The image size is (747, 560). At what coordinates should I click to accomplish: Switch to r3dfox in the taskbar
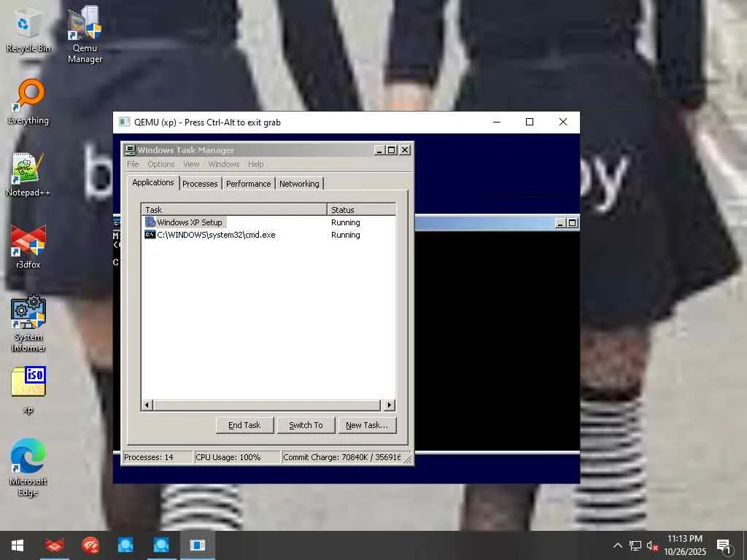click(54, 545)
